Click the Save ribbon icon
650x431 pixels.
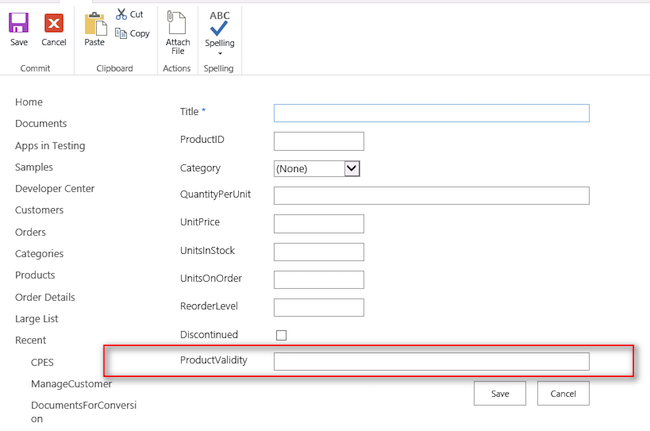pos(19,23)
